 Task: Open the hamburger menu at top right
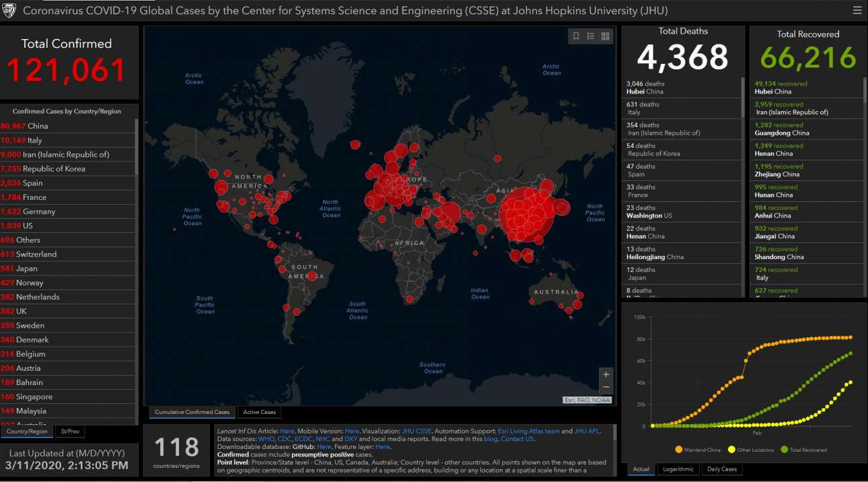pos(857,11)
